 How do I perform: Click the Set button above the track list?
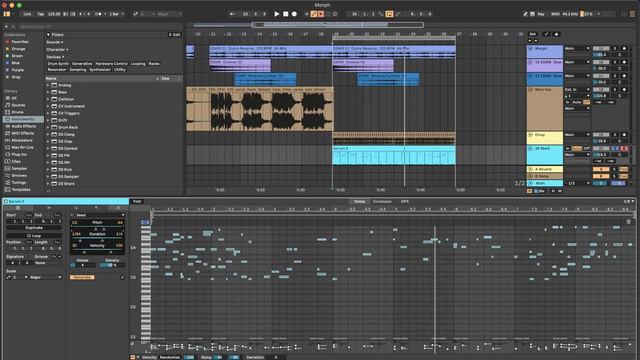(x=532, y=34)
